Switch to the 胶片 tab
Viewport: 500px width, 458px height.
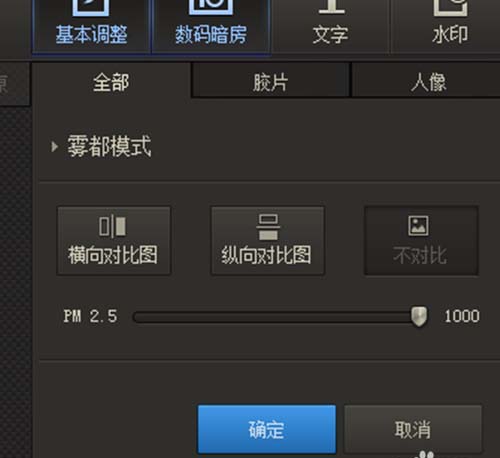click(x=271, y=81)
